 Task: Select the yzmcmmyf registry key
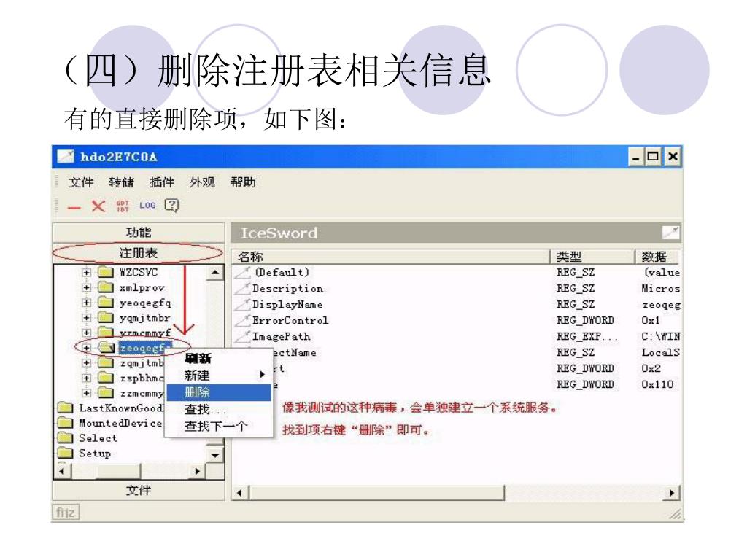tap(145, 332)
